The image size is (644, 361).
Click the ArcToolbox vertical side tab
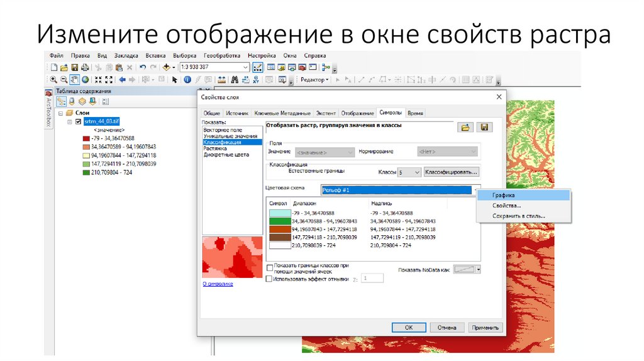pyautogui.click(x=48, y=109)
